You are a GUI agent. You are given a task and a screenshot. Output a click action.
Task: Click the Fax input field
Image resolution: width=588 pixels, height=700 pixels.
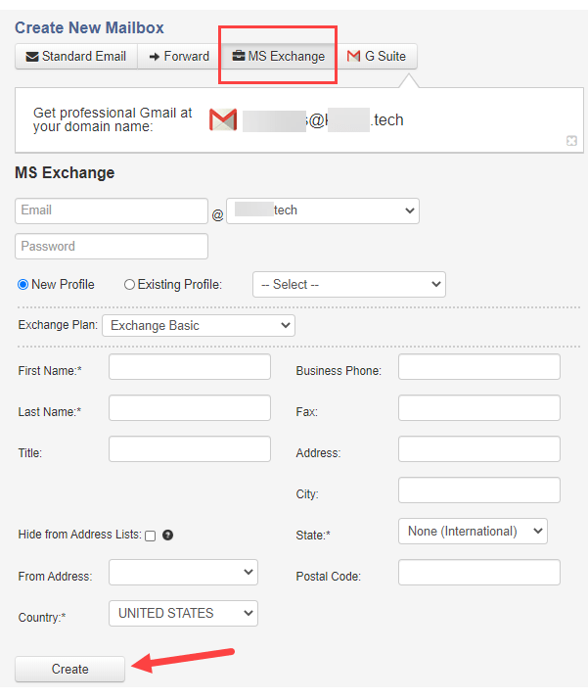(479, 407)
